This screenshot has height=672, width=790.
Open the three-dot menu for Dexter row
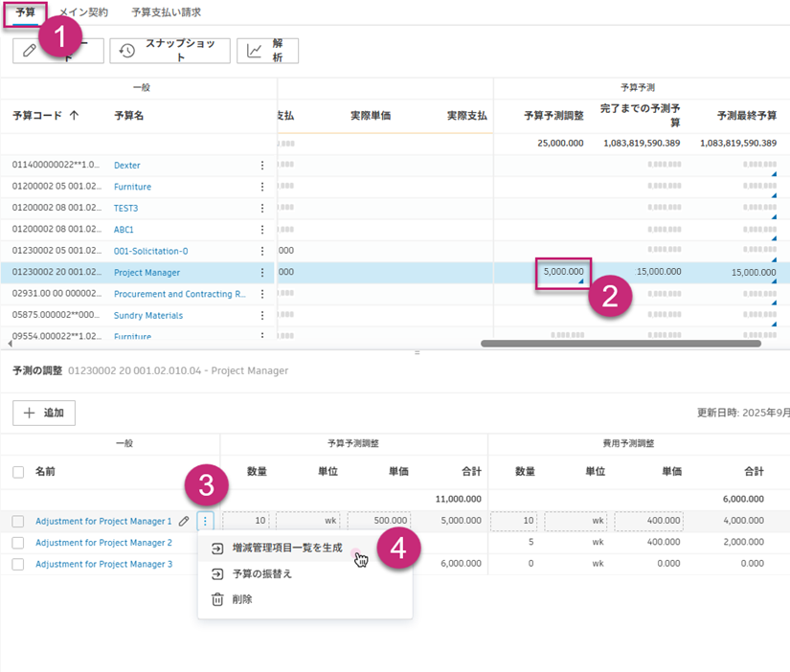tap(262, 166)
